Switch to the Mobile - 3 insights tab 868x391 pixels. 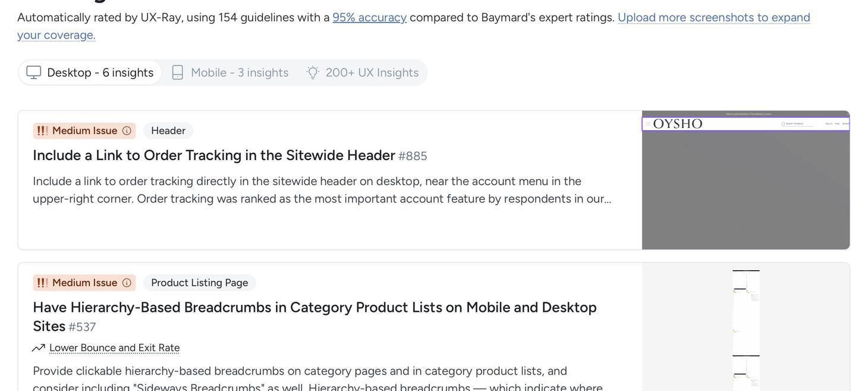pos(230,73)
